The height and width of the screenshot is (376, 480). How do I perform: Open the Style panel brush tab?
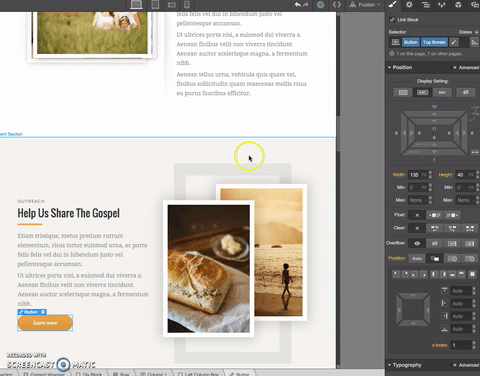(393, 5)
